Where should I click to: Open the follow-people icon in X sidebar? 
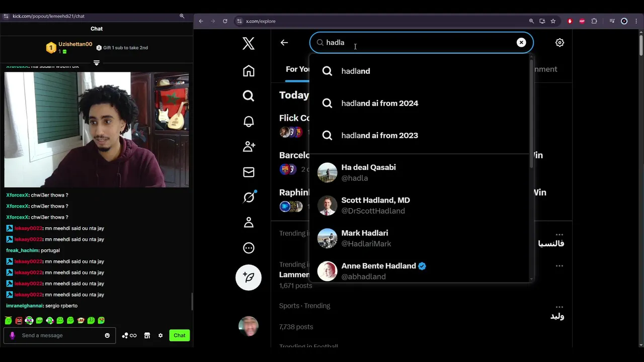(x=249, y=146)
